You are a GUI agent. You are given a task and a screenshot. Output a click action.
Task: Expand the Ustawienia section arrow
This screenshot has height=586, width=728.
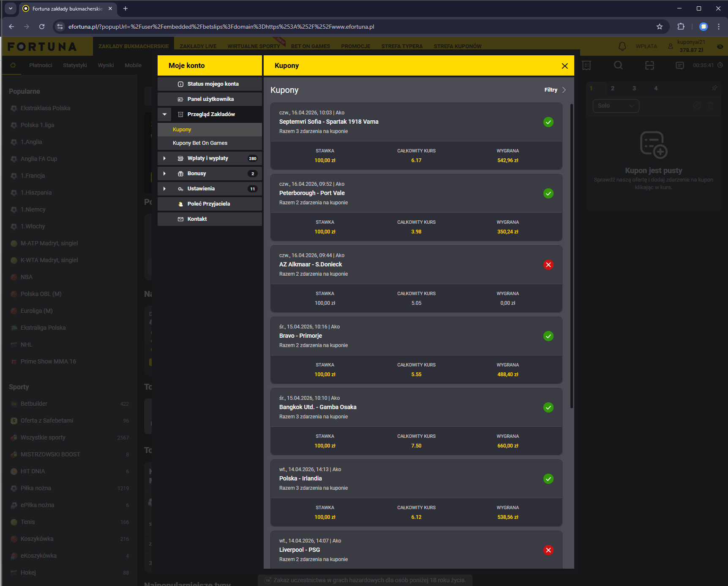[x=165, y=189]
